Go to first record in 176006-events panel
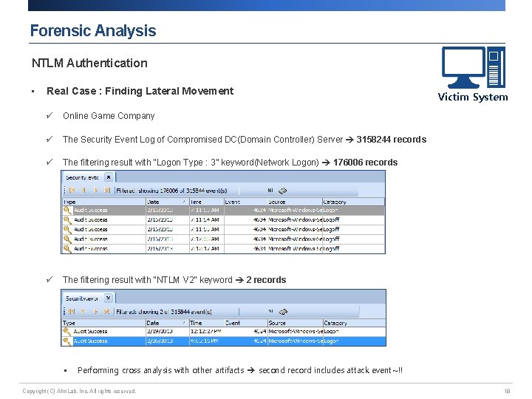532x399 pixels. [72, 191]
